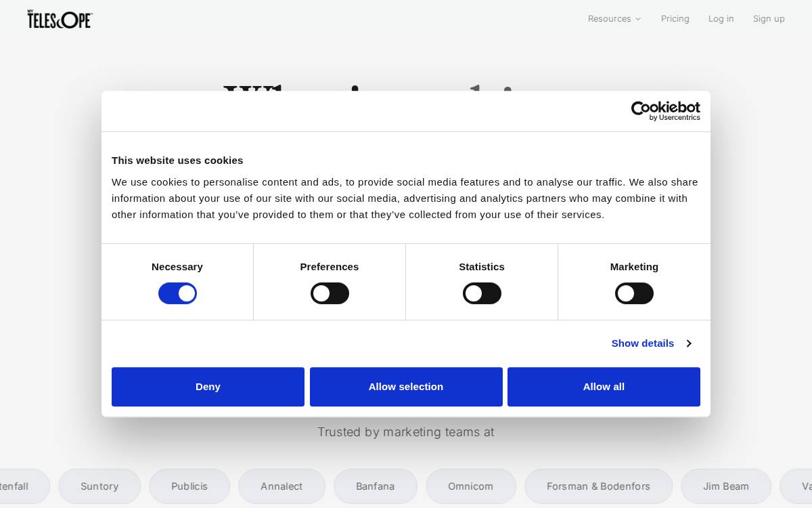Click 'Trusted by marketing teams at' text
This screenshot has width=812, height=508.
pos(406,432)
